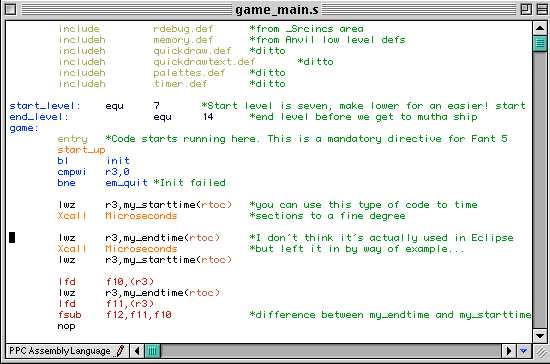The image size is (550, 364).
Task: Click the value '7' on start_level line
Action: [x=156, y=106]
